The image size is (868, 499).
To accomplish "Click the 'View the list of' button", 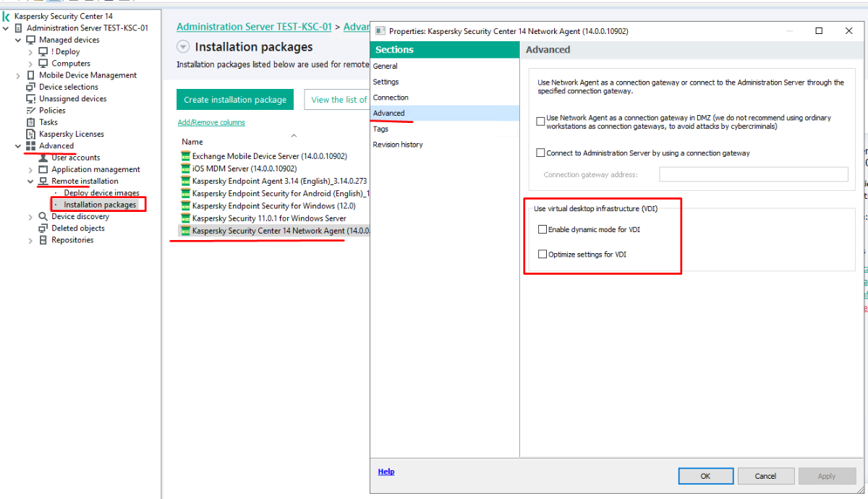I will [337, 100].
